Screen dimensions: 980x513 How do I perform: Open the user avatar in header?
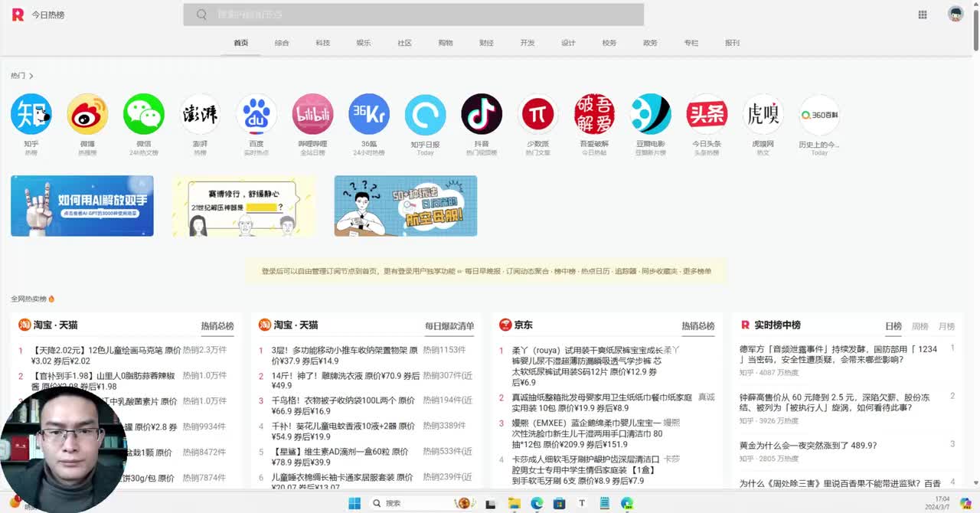[955, 14]
